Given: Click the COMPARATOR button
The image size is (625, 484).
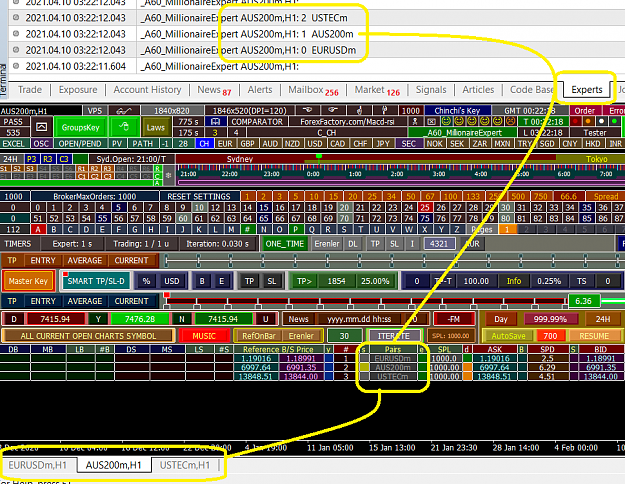Looking at the screenshot, I should point(257,122).
